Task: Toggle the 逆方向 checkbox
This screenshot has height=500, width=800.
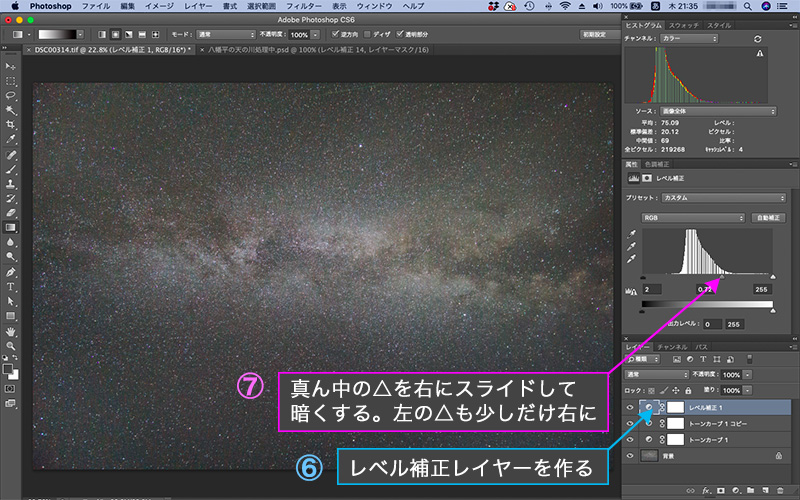Action: 335,35
